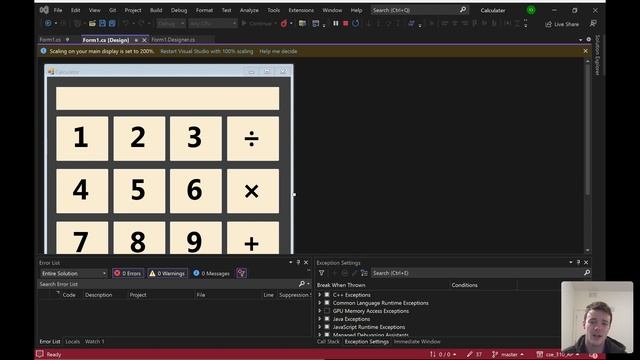Pin the Error List panel with auto-hide icon
640x360 pixels.
coord(298,262)
